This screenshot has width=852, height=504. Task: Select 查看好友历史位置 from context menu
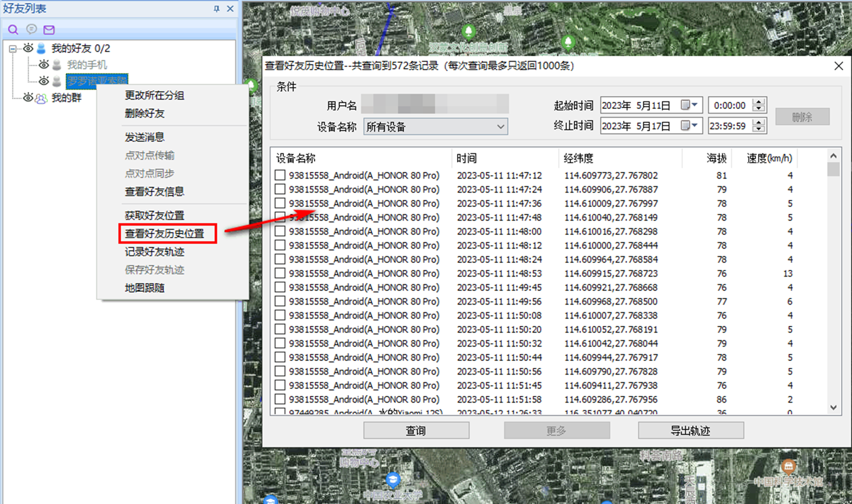coord(165,234)
